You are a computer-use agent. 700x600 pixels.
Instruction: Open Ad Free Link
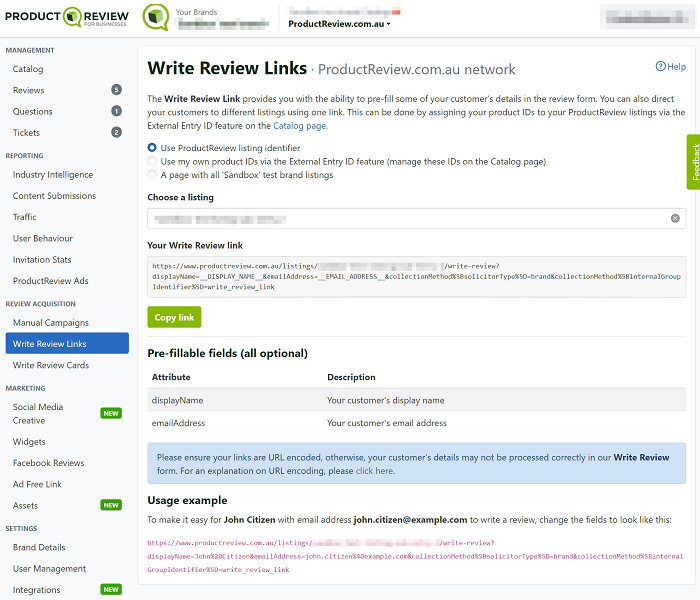pyautogui.click(x=38, y=484)
